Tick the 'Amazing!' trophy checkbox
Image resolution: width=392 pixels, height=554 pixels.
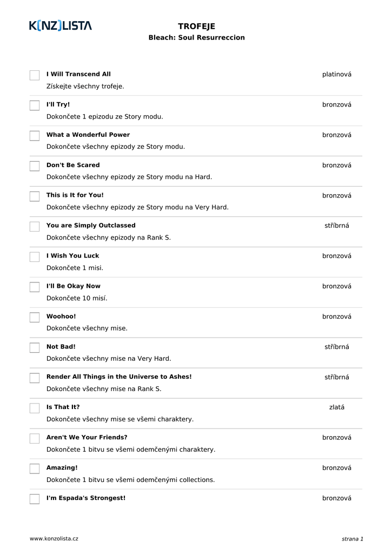pyautogui.click(x=35, y=469)
